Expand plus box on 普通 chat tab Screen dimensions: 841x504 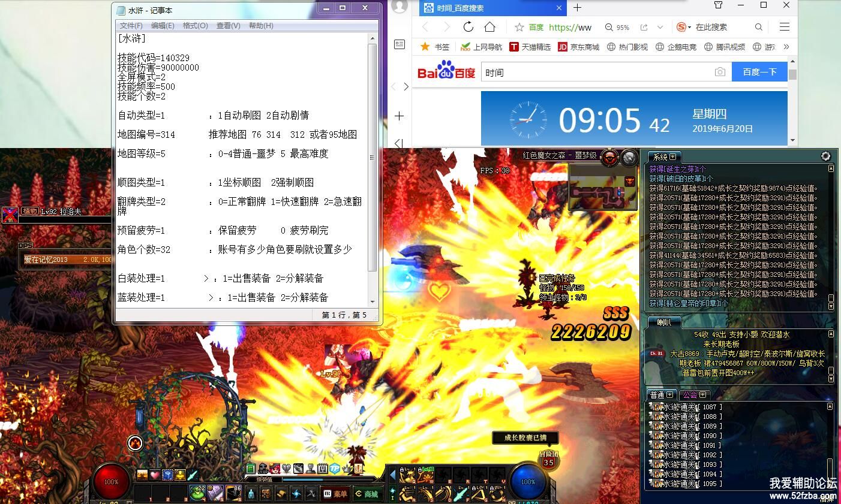670,394
